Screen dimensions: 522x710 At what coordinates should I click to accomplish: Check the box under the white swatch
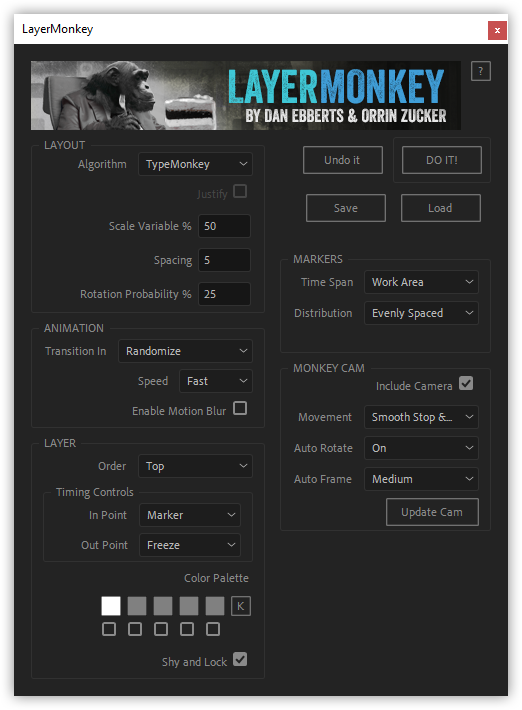(109, 629)
